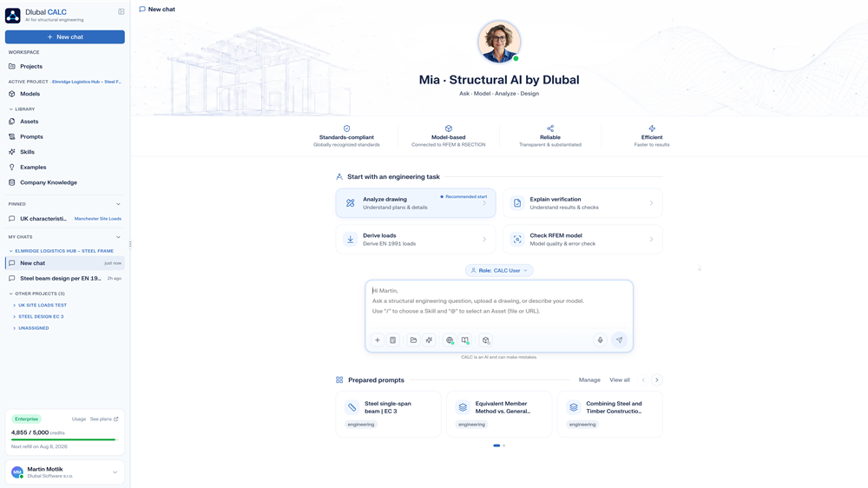Screen dimensions: 868x488
Task: Expand Steel Design EC 3 project
Action: pos(38,317)
